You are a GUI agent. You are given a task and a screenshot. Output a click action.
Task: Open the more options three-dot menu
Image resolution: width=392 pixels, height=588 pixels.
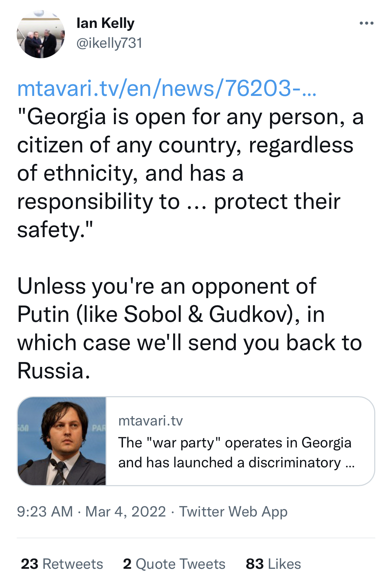coord(366,23)
